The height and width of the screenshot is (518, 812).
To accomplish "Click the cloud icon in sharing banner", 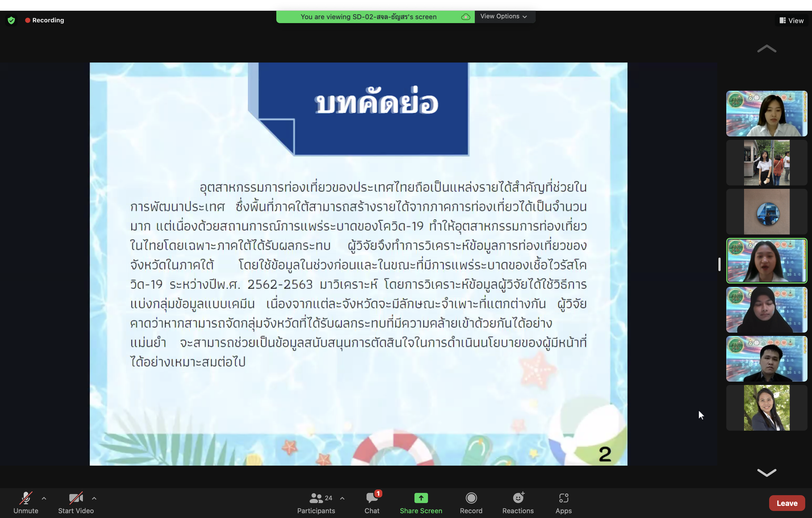I will (x=465, y=17).
